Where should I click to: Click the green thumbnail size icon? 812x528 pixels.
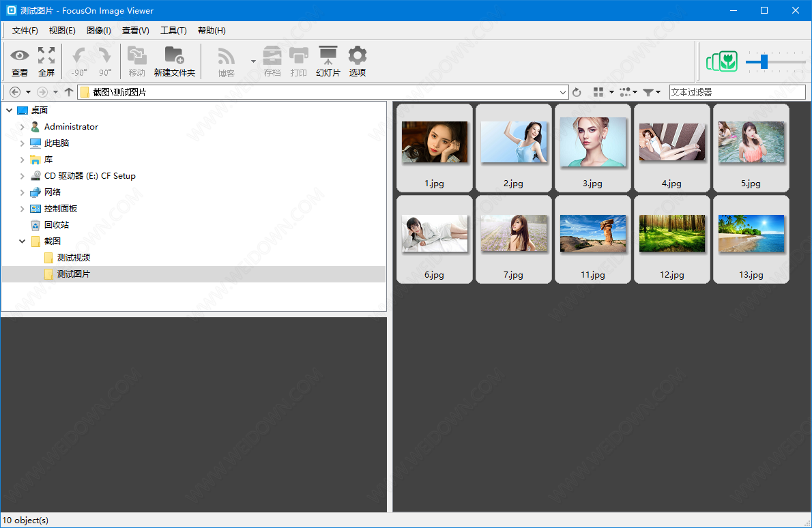pyautogui.click(x=722, y=61)
